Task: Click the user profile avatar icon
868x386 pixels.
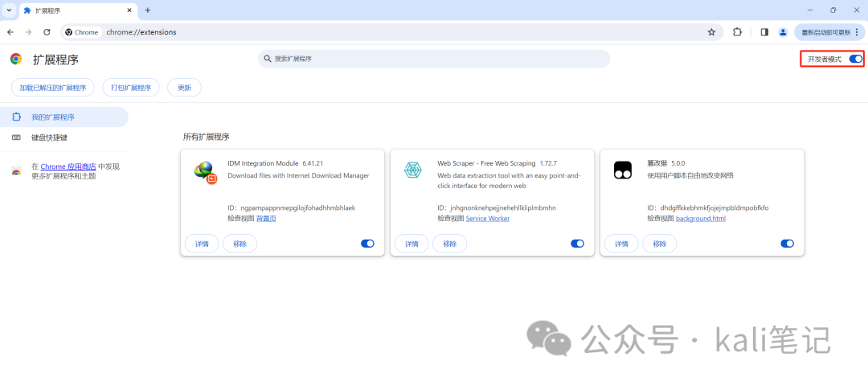Action: click(783, 32)
